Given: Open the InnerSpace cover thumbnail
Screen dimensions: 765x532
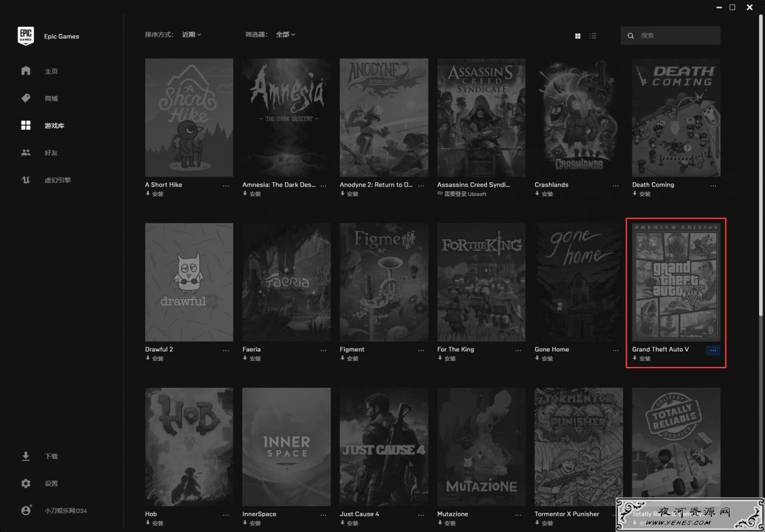Looking at the screenshot, I should pyautogui.click(x=286, y=447).
